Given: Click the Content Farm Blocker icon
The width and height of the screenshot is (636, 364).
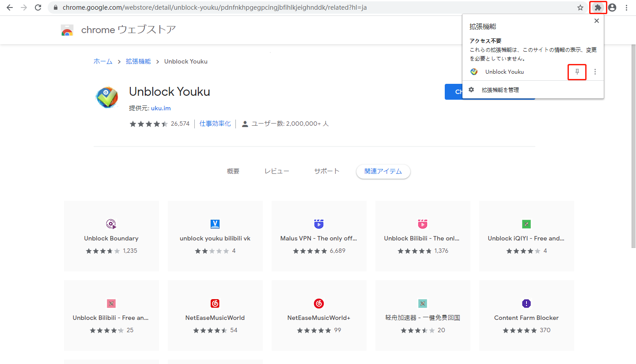Looking at the screenshot, I should tap(526, 303).
